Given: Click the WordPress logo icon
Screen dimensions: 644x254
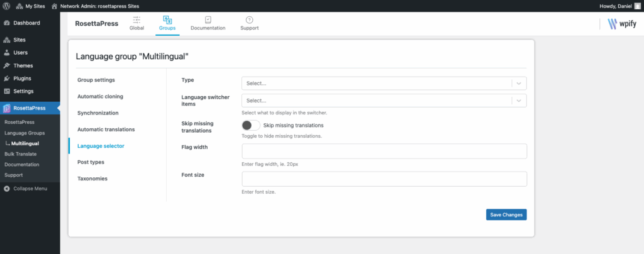Looking at the screenshot, I should tap(6, 6).
